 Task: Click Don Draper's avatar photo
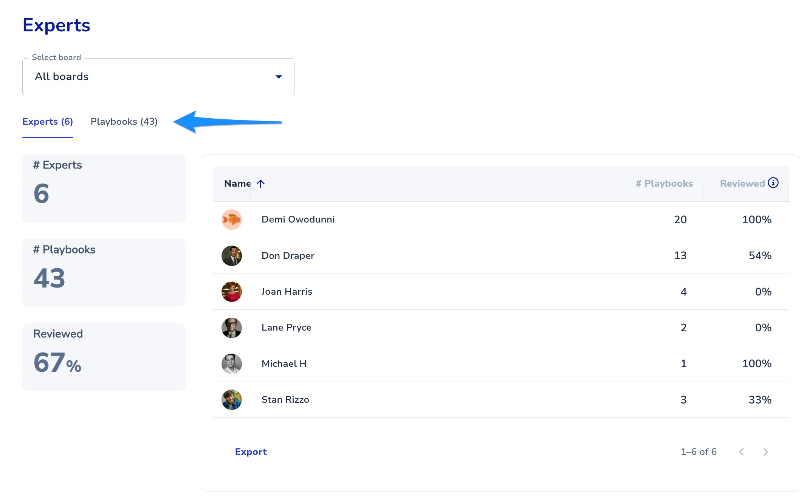coord(231,256)
